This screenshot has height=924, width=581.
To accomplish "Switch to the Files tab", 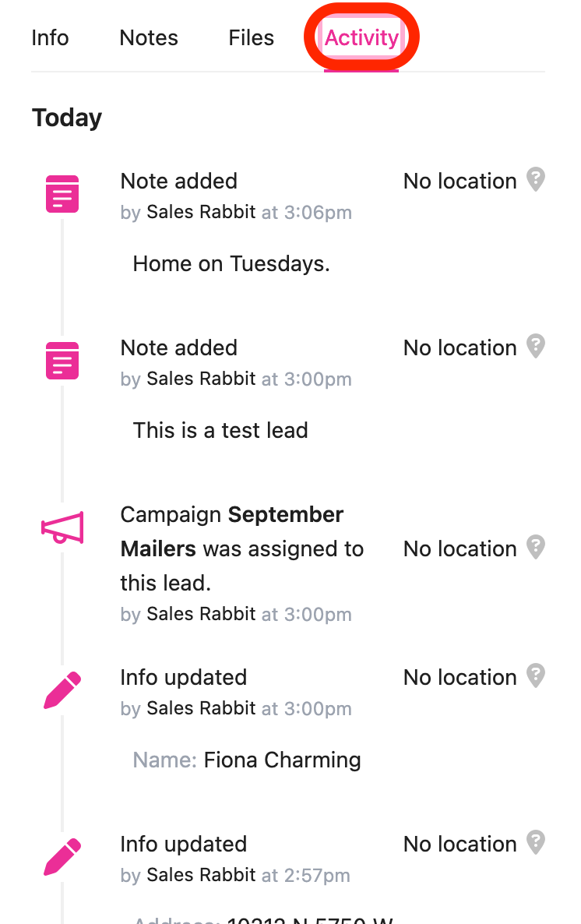I will point(251,37).
